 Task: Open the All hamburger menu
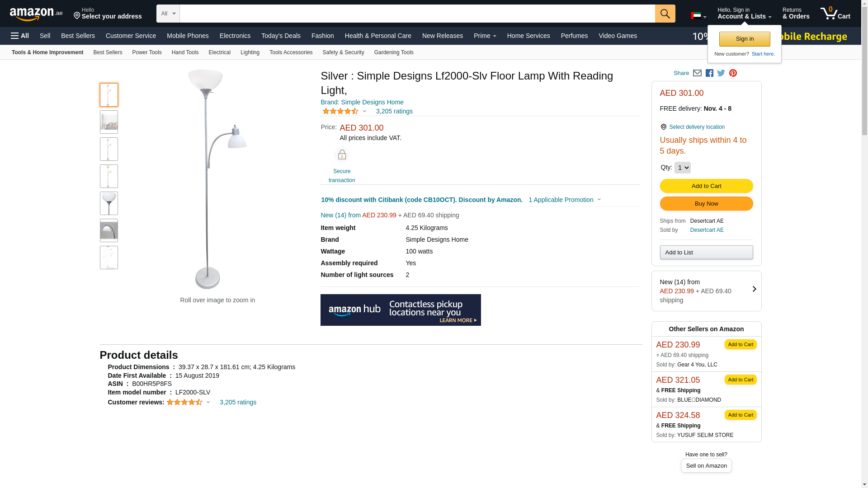(x=20, y=36)
